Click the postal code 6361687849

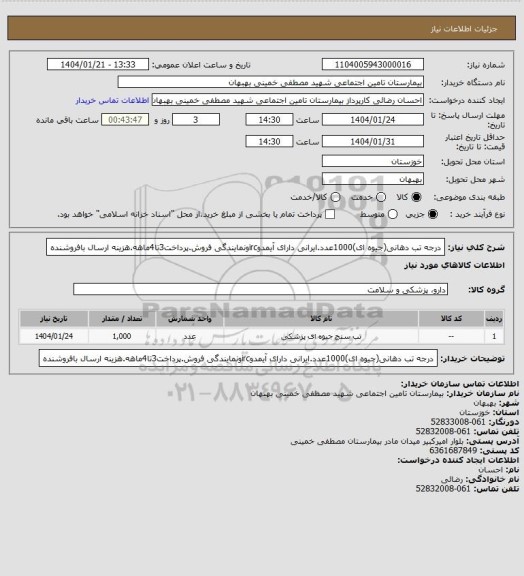453,450
